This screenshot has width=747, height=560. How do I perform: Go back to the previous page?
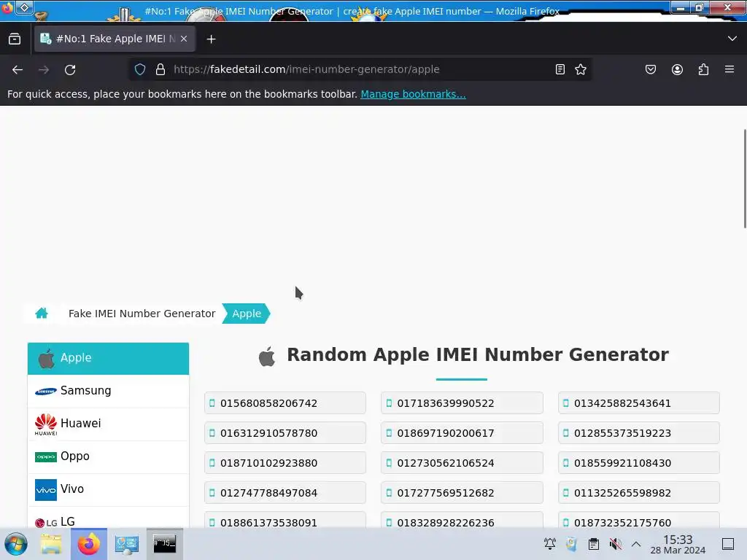[18, 70]
